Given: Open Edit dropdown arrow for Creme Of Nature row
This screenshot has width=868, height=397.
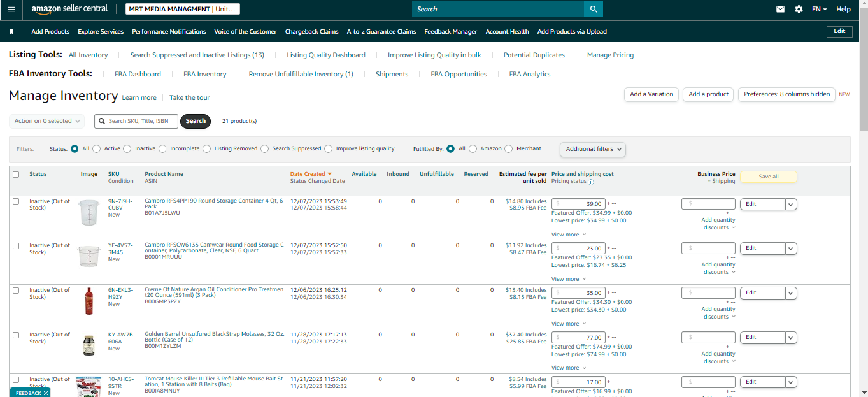Looking at the screenshot, I should (791, 293).
